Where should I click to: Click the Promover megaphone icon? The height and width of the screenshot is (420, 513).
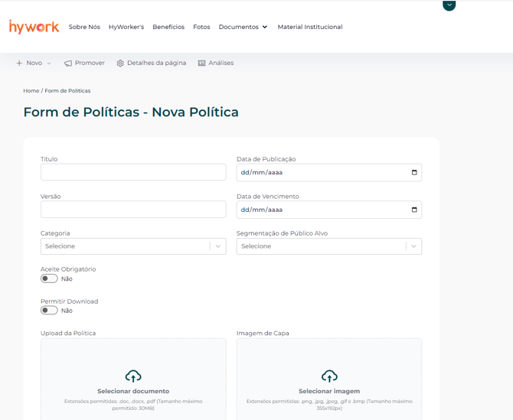pos(68,63)
